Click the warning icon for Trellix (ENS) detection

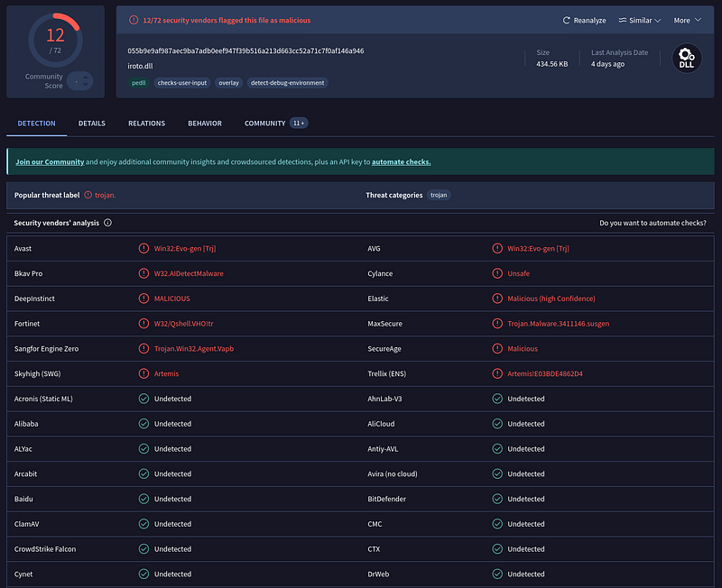(497, 373)
